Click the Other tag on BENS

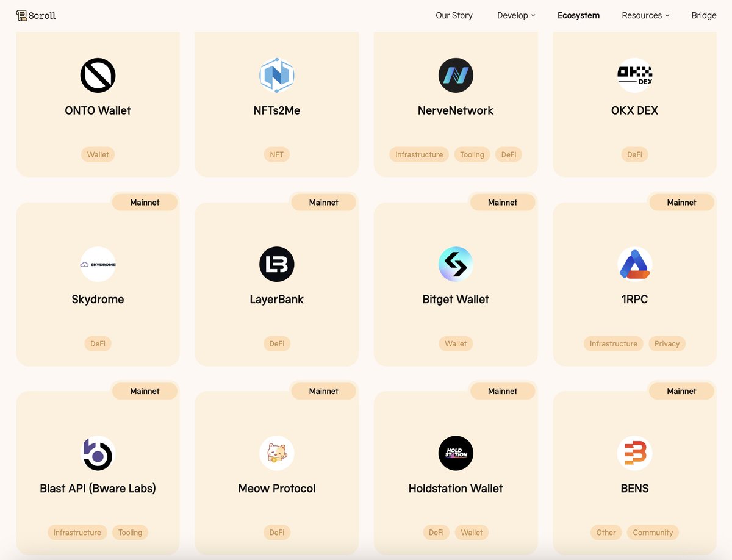point(606,533)
